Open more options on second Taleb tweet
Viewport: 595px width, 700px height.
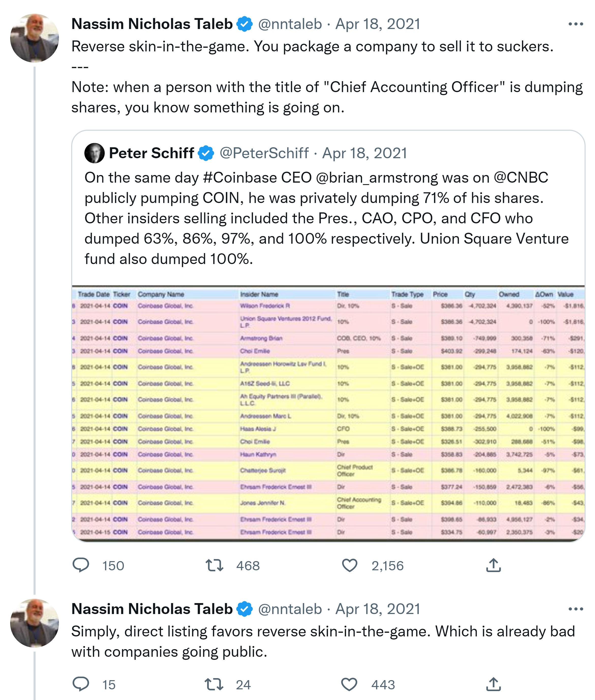click(575, 609)
